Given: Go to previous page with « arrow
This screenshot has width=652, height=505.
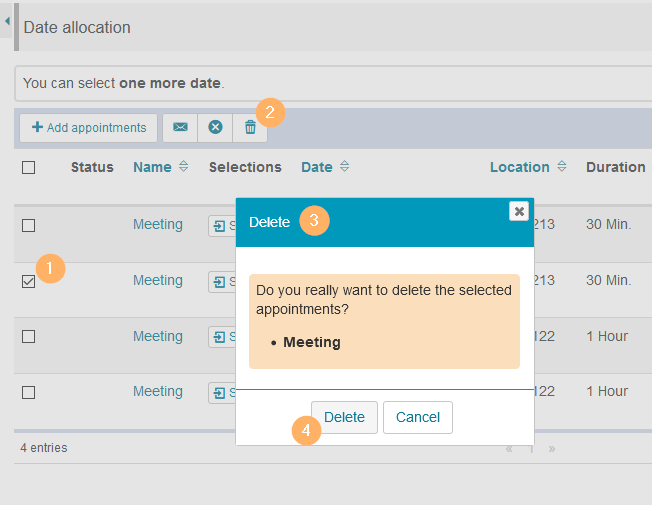Looking at the screenshot, I should coord(509,448).
